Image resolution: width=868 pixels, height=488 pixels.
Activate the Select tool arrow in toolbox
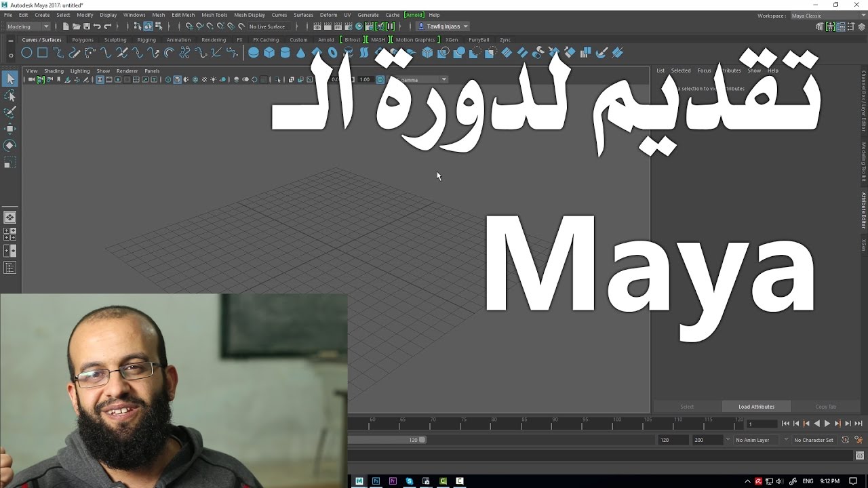[x=9, y=79]
